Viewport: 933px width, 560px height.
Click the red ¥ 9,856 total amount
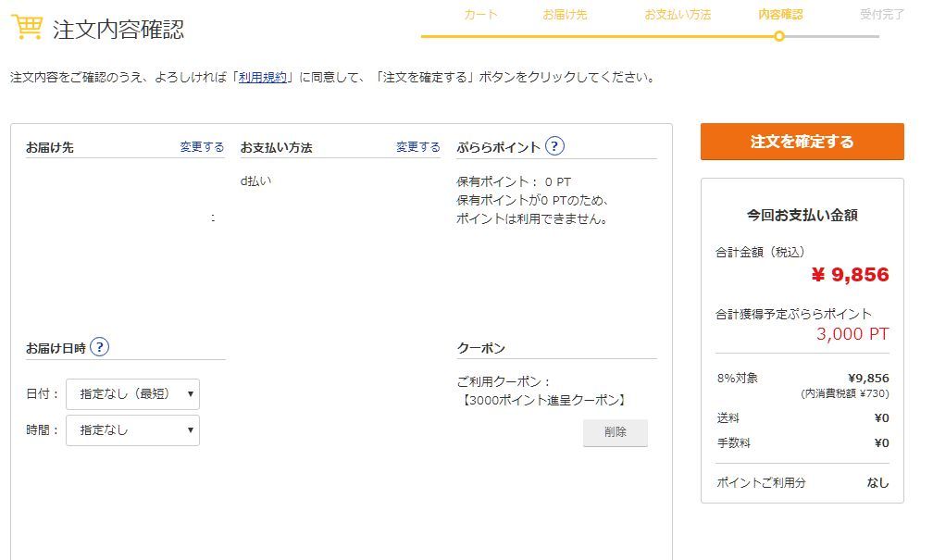click(849, 275)
